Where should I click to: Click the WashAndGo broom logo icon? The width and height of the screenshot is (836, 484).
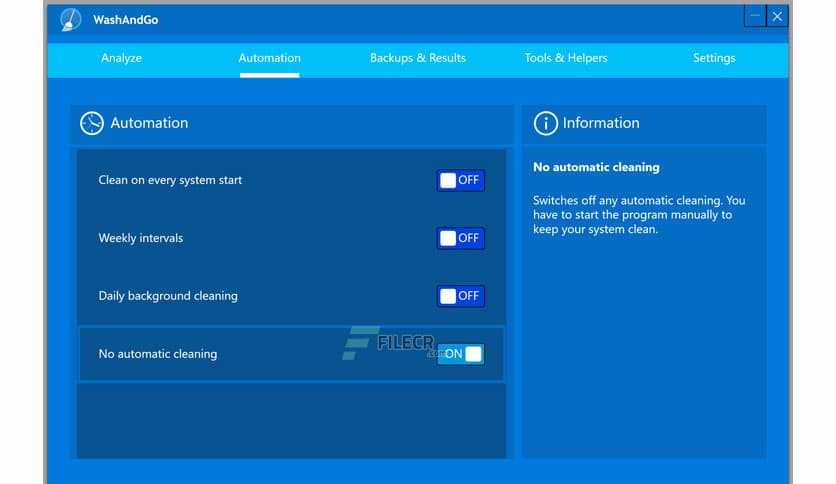point(70,20)
